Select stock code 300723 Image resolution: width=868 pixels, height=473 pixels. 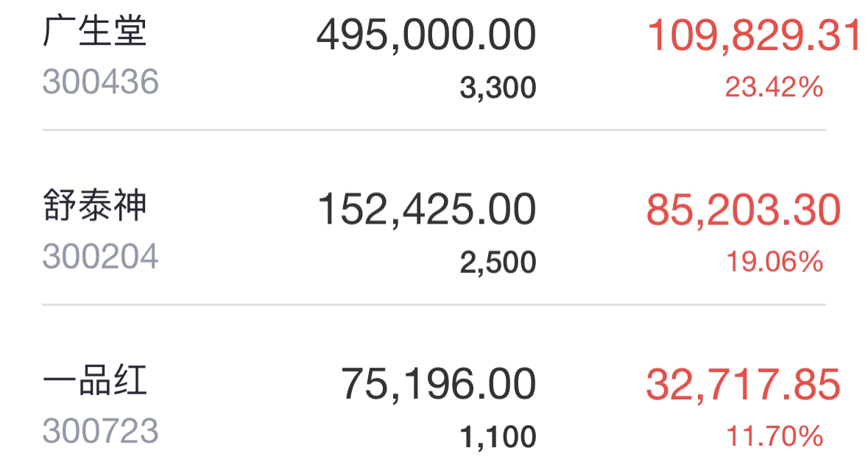pos(101,431)
